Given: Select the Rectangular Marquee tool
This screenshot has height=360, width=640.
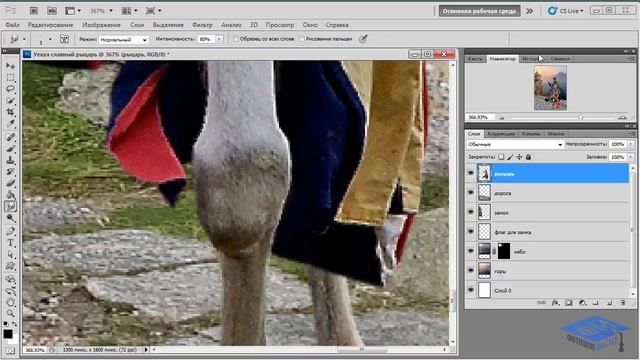Looking at the screenshot, I should [11, 78].
